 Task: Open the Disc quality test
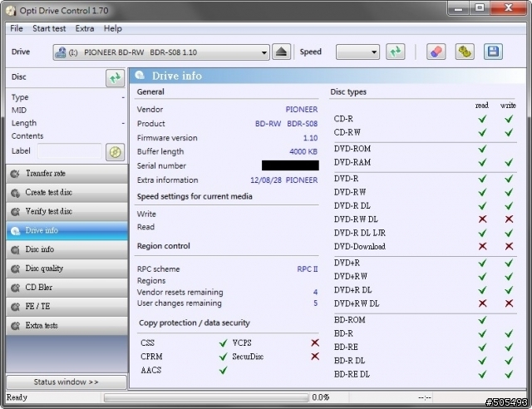[66, 269]
